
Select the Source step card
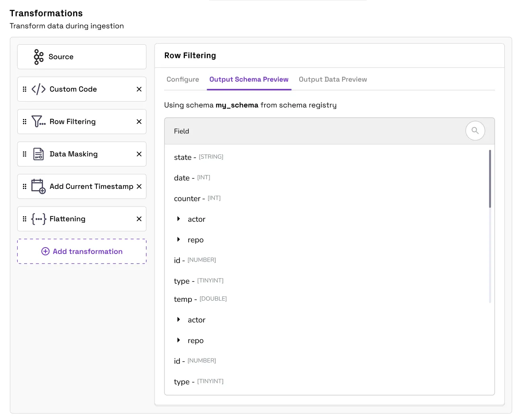click(82, 57)
